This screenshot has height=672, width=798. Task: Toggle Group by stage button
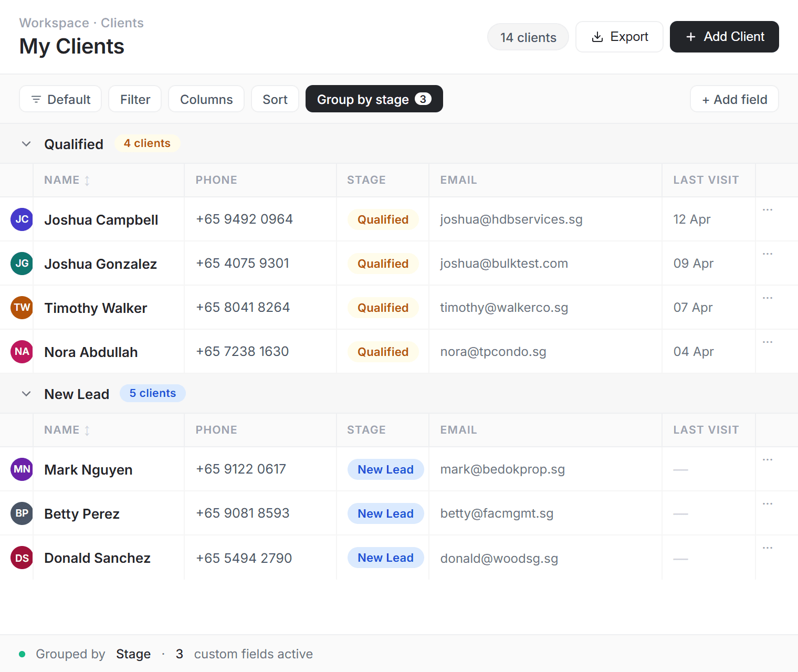[374, 99]
